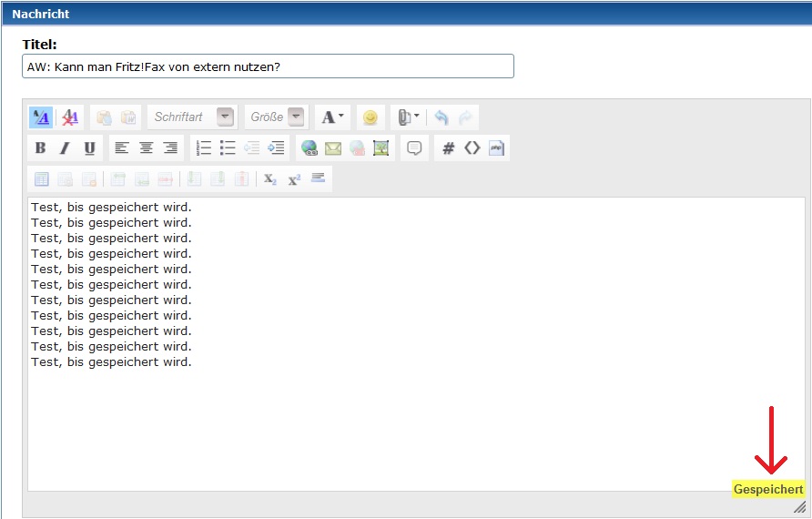
Task: Click the greyed-out table properties icon
Action: 66,179
